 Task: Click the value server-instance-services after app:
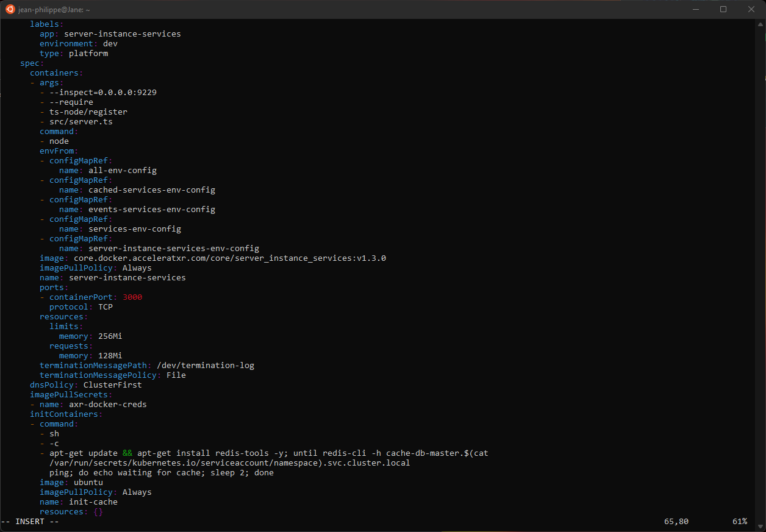[x=123, y=34]
